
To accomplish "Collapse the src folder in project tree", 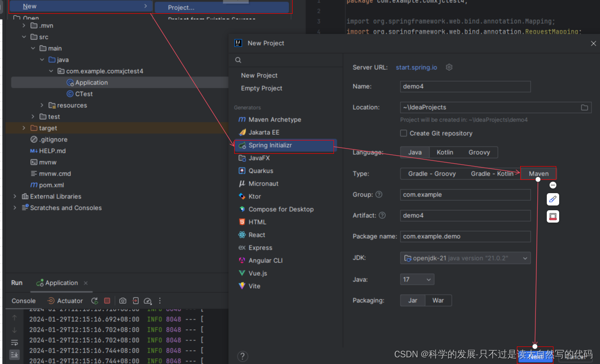I will coord(24,37).
